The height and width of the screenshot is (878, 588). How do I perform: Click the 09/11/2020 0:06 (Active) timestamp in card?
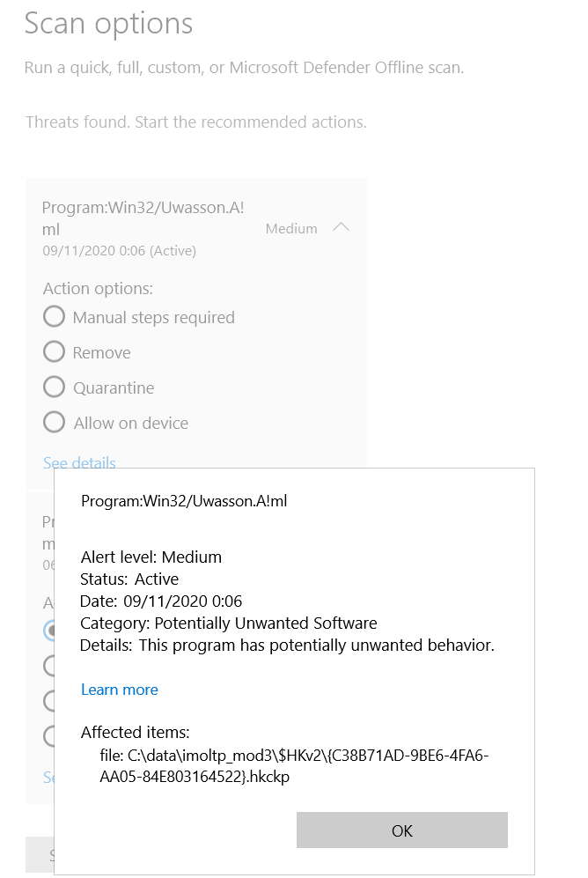(119, 250)
